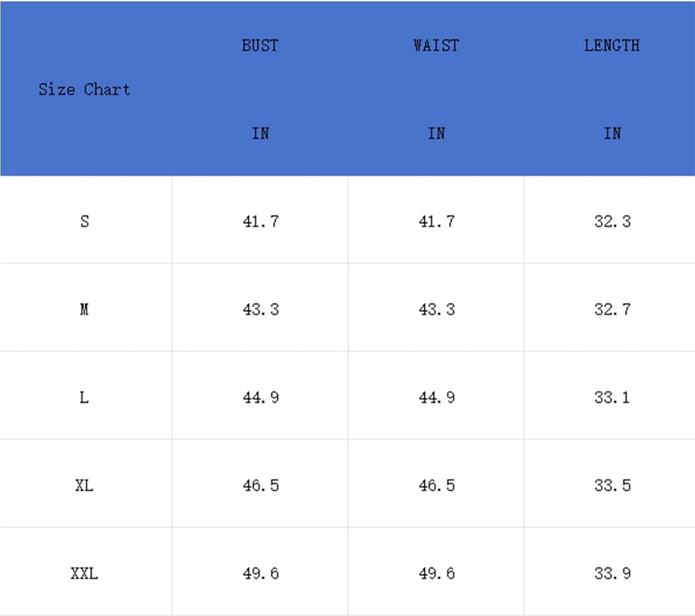Click the S length value 32.3
This screenshot has height=616, width=695.
click(x=613, y=221)
